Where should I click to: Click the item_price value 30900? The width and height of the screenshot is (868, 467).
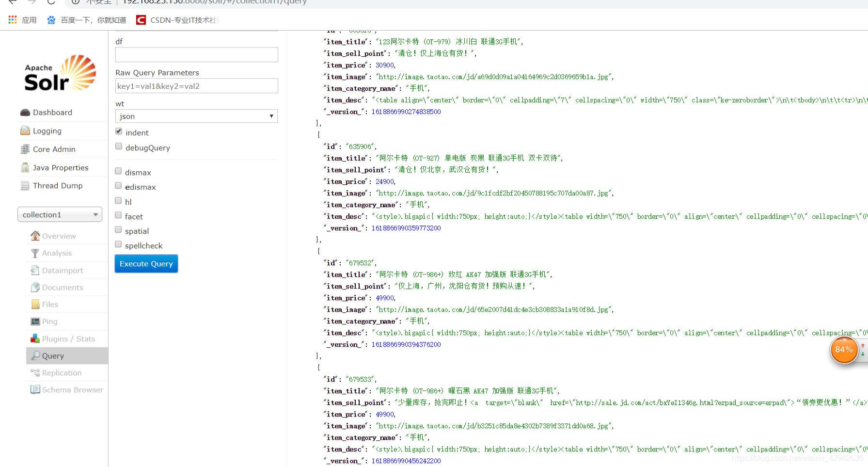pyautogui.click(x=385, y=65)
